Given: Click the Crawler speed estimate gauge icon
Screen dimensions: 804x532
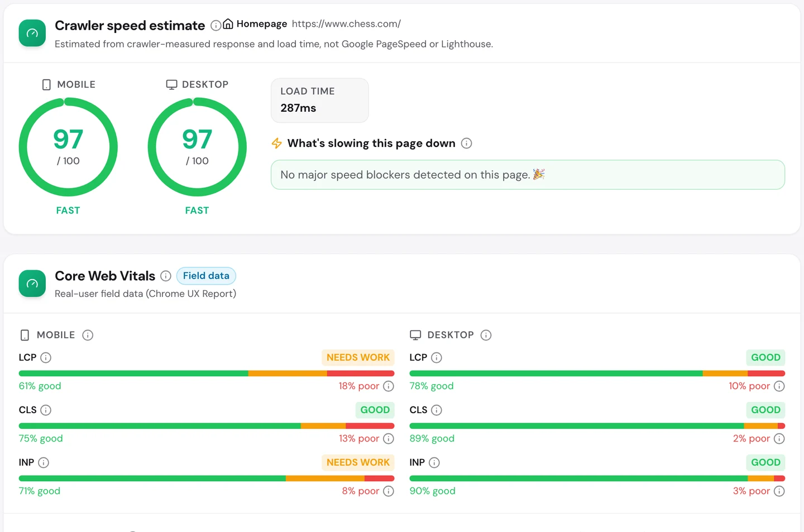Looking at the screenshot, I should tap(32, 33).
